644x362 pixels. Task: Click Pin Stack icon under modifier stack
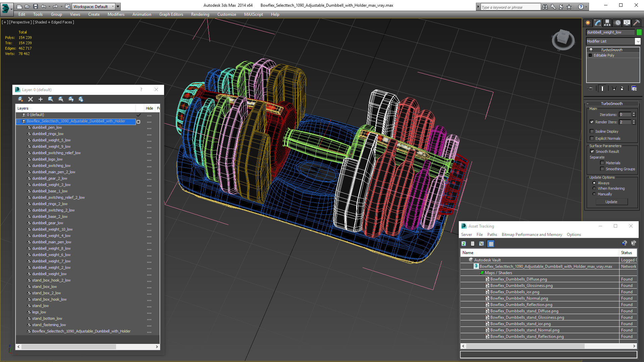[x=591, y=88]
